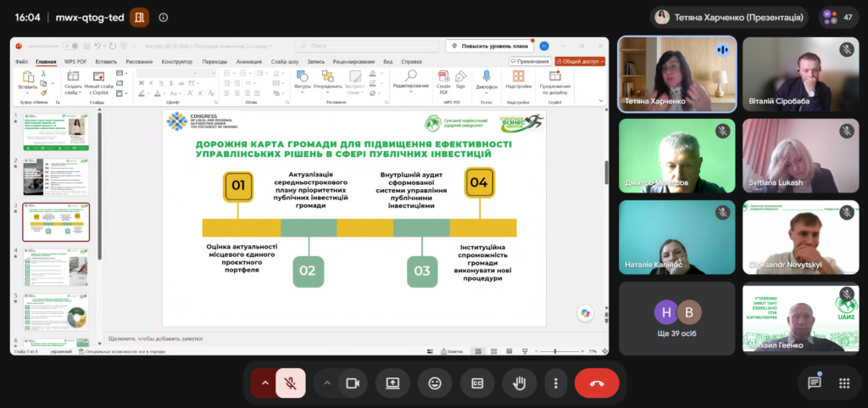
Task: Unmute the microphone in Meet
Action: pos(290,383)
